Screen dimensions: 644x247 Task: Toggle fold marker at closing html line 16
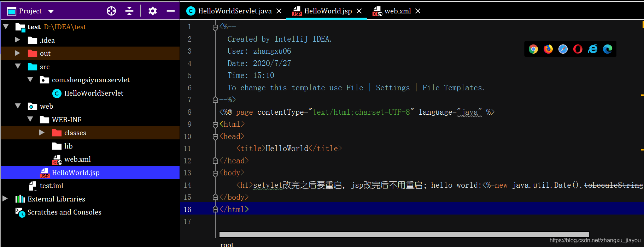215,210
